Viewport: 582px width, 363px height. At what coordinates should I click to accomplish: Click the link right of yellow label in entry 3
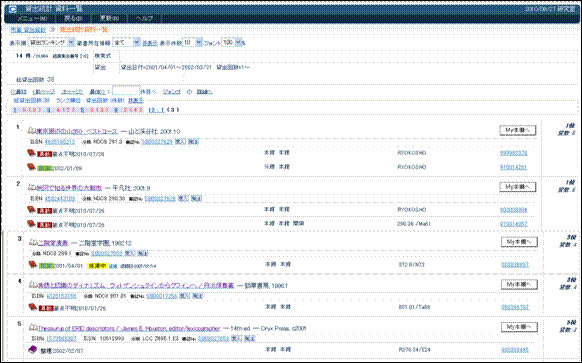pos(113,266)
